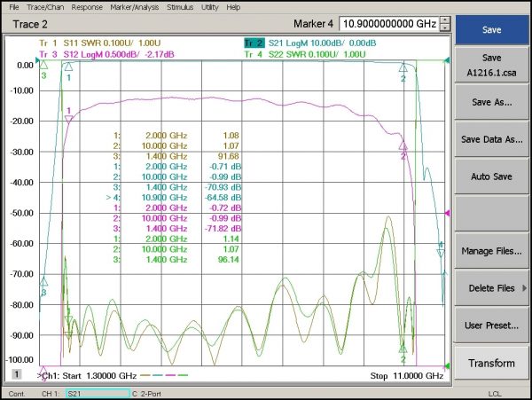This screenshot has height=400, width=532.
Task: Open the File menu
Action: click(x=14, y=7)
